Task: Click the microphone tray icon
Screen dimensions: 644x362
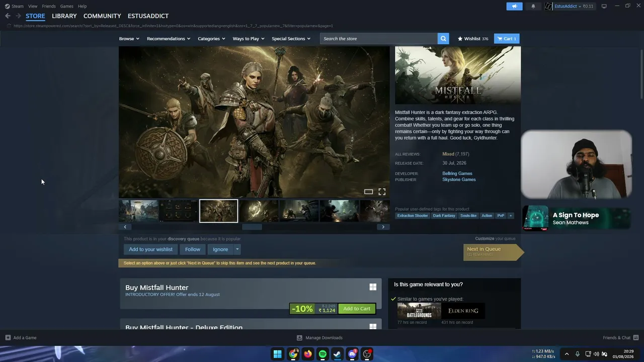Action: 578,354
